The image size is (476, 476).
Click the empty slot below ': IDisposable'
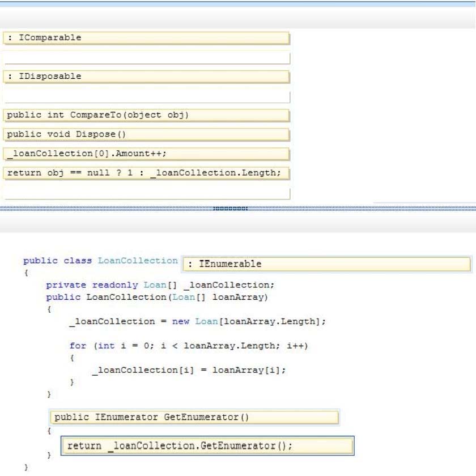(x=146, y=96)
